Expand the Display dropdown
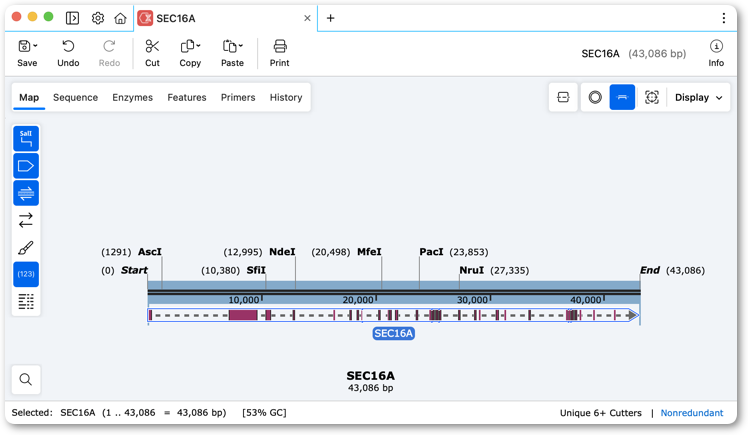This screenshot has width=748, height=435. click(x=698, y=97)
